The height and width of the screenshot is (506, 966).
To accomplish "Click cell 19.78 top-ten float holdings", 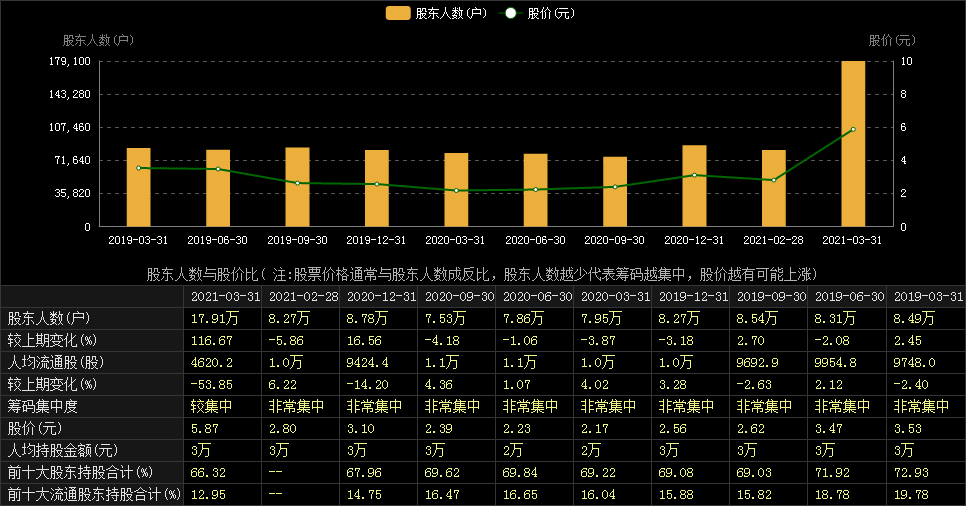I will [x=911, y=494].
